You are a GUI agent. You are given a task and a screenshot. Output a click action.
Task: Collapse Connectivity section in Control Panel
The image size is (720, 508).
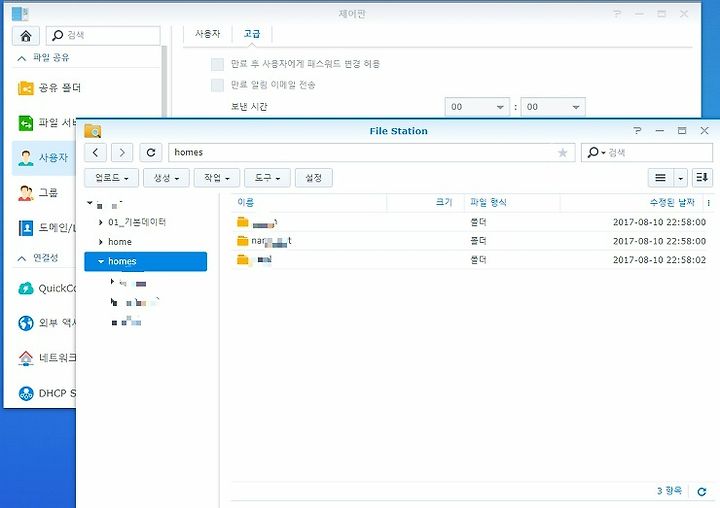point(22,258)
